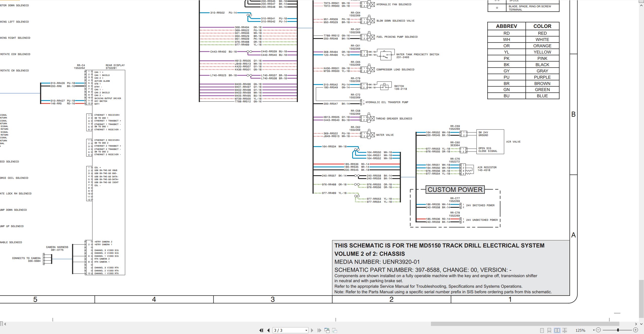Go to the first page
The height and width of the screenshot is (334, 644).
click(x=261, y=330)
